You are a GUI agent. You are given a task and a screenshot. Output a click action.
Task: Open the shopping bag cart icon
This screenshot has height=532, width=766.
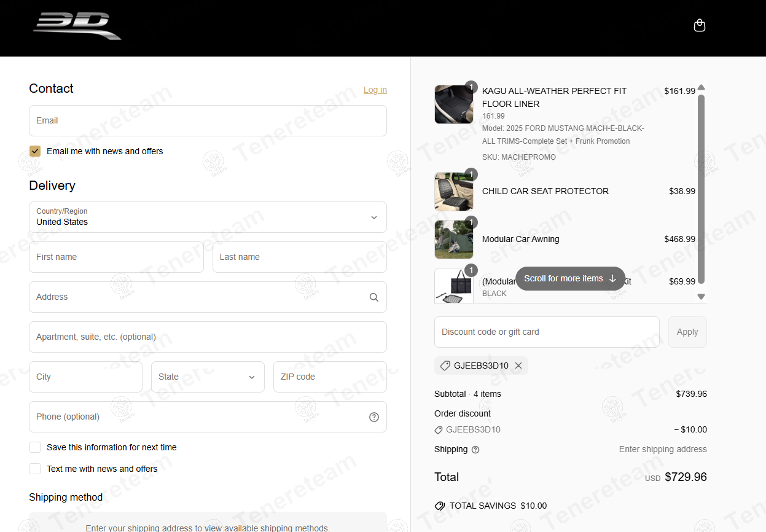tap(699, 26)
